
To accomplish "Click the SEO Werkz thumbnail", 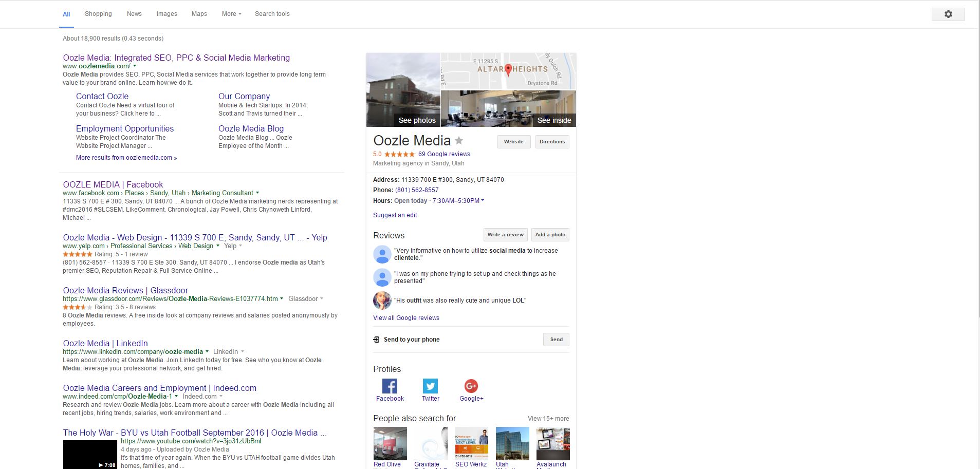I will (472, 444).
